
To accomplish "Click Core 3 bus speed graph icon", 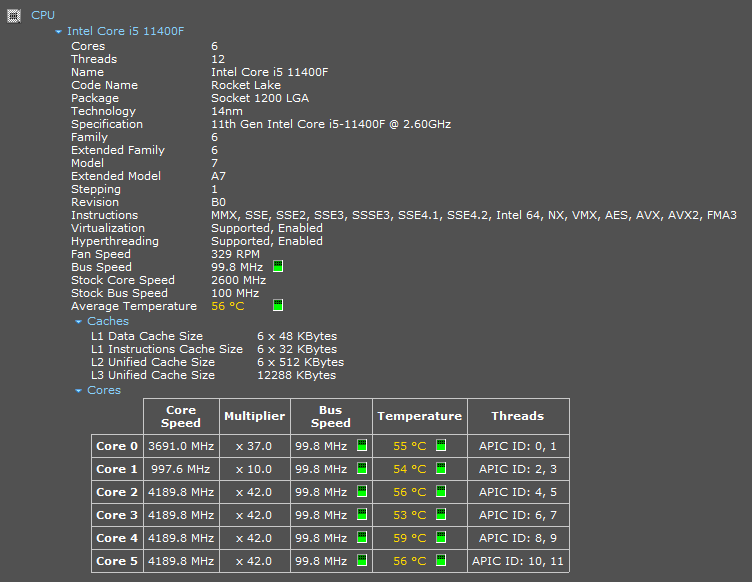I will click(x=362, y=515).
